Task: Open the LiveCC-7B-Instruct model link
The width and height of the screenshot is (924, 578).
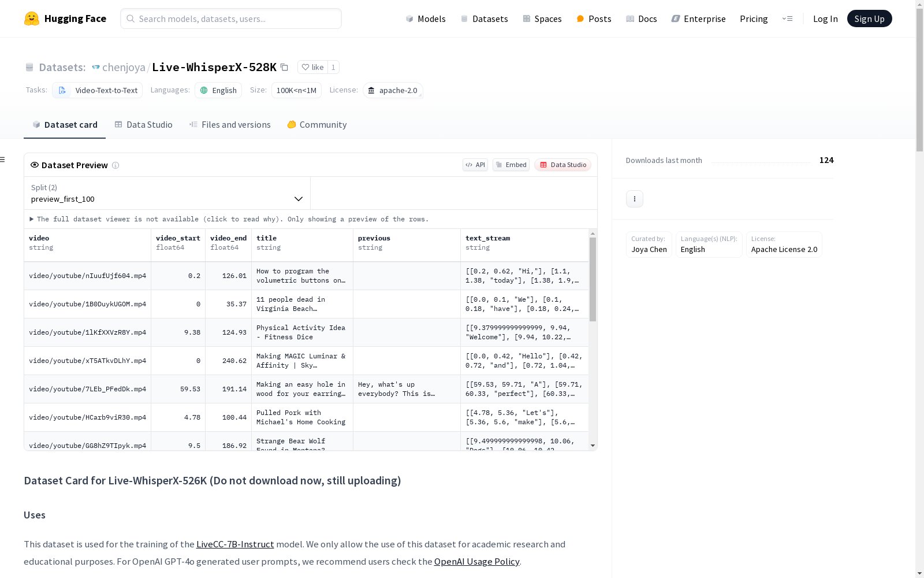Action: coord(235,544)
